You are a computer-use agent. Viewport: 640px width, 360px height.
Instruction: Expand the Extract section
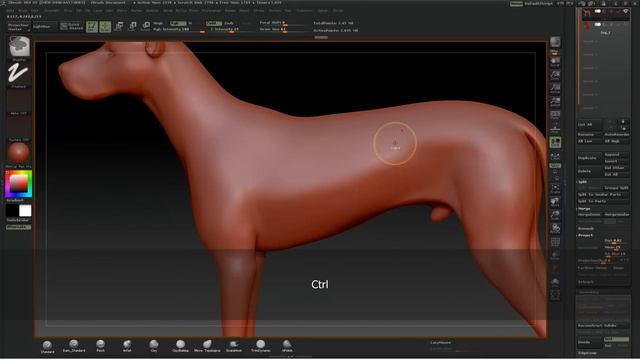pos(586,282)
